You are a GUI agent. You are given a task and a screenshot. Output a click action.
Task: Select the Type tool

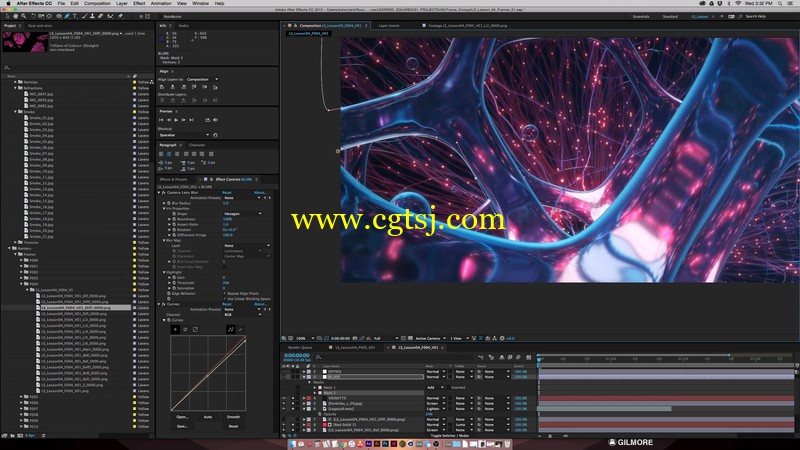pyautogui.click(x=74, y=16)
